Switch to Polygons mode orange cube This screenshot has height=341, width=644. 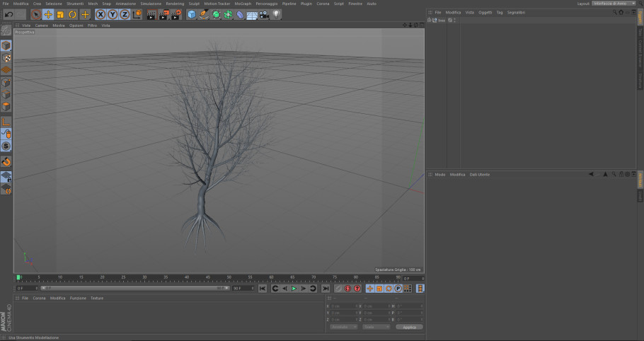[6, 107]
